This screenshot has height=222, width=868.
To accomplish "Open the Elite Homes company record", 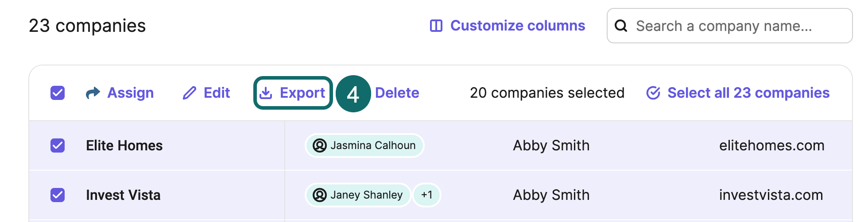I will 124,145.
